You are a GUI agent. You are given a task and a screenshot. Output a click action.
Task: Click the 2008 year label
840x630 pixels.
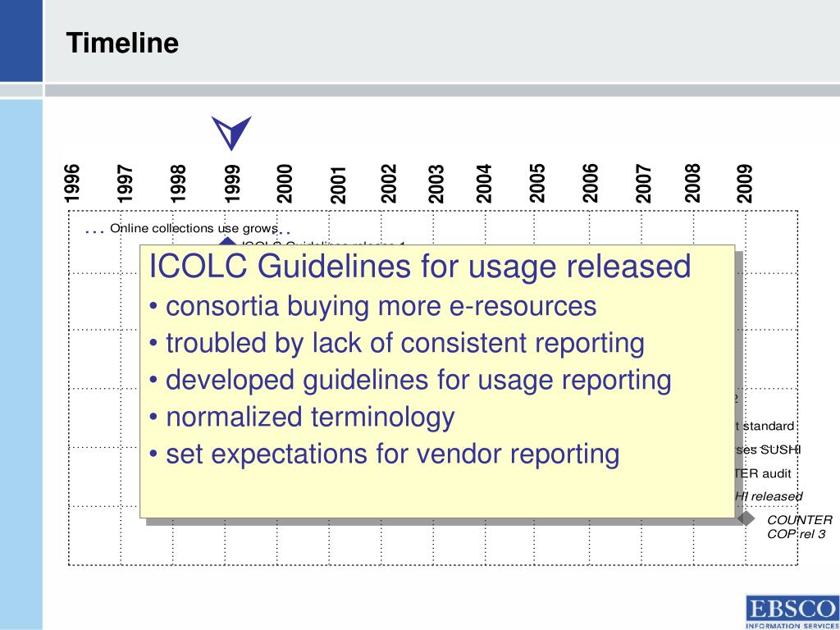click(x=692, y=184)
